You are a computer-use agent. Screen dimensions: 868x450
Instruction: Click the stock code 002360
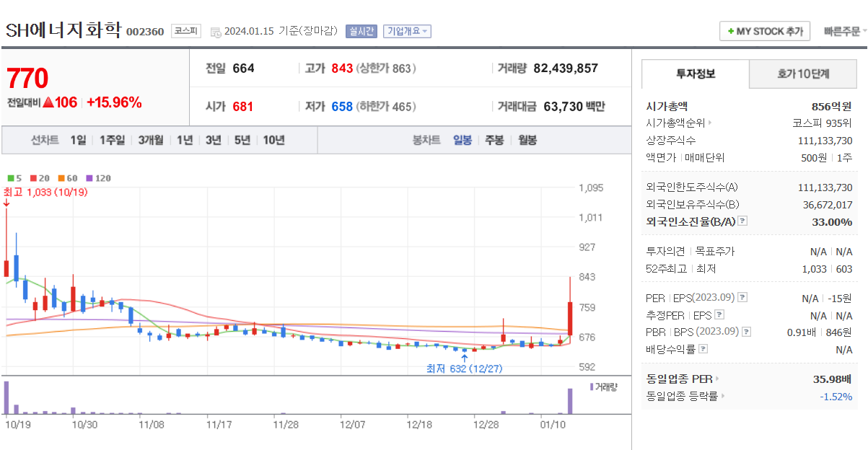point(145,32)
